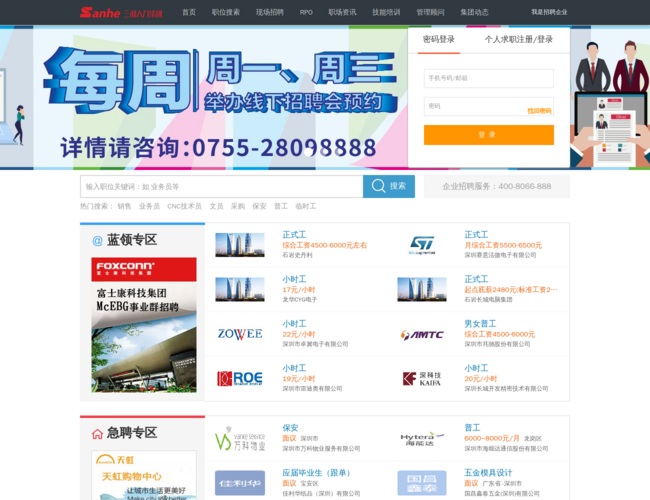The height and width of the screenshot is (500, 650).
Task: Click the 找回密码 link
Action: [x=539, y=111]
